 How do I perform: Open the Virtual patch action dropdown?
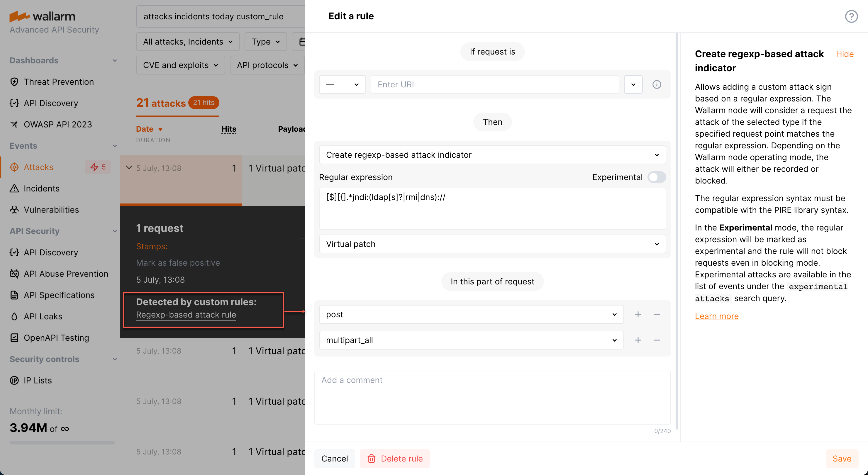[x=492, y=244]
